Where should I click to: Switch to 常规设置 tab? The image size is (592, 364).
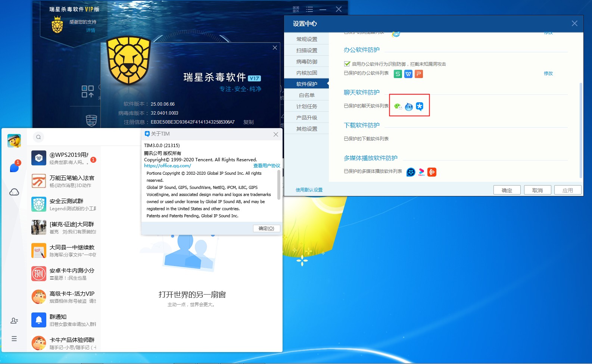tap(306, 39)
